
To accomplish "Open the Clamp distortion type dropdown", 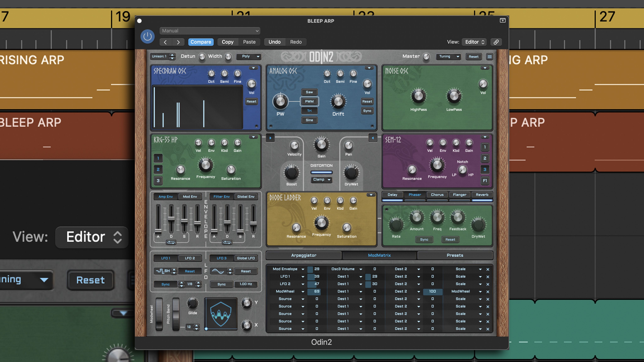I will point(321,180).
